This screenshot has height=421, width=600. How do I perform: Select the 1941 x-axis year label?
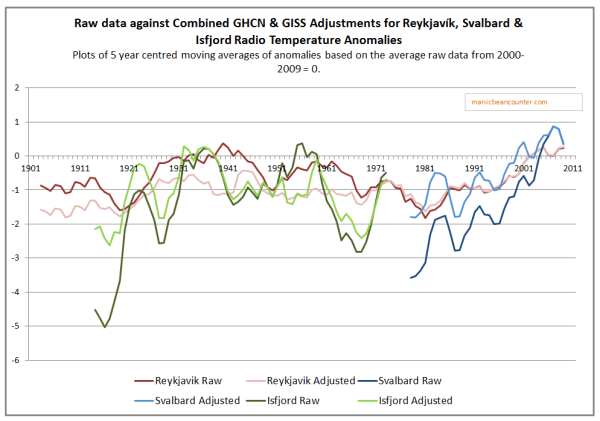pos(228,168)
